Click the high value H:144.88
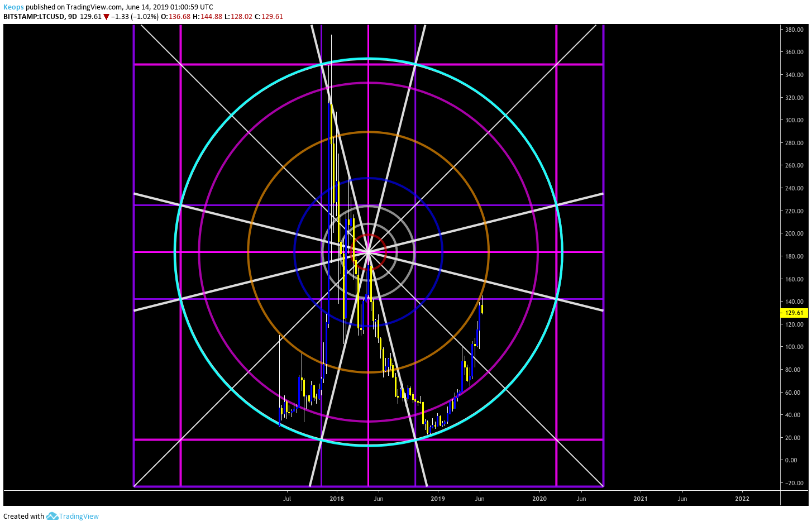812x526 pixels. click(x=207, y=17)
